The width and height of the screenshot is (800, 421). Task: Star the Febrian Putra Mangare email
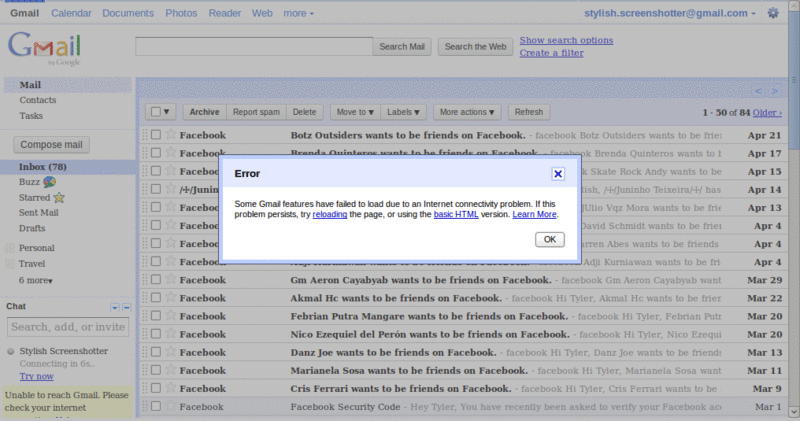pos(171,315)
